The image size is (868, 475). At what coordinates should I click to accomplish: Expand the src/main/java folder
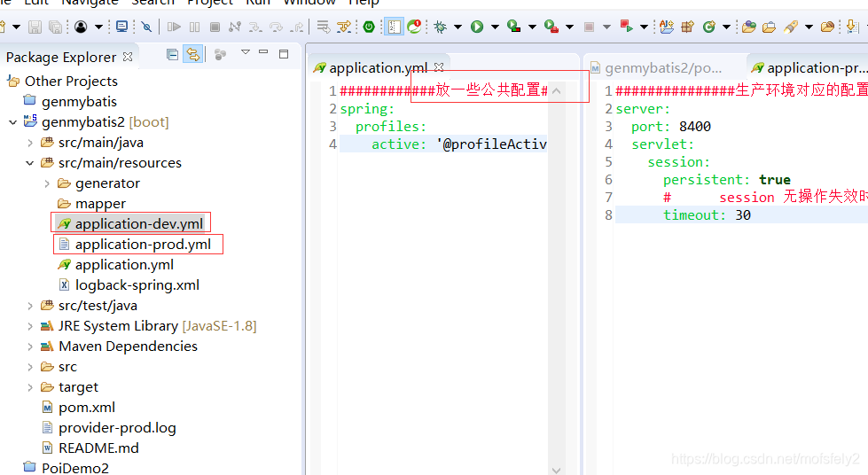click(x=30, y=143)
